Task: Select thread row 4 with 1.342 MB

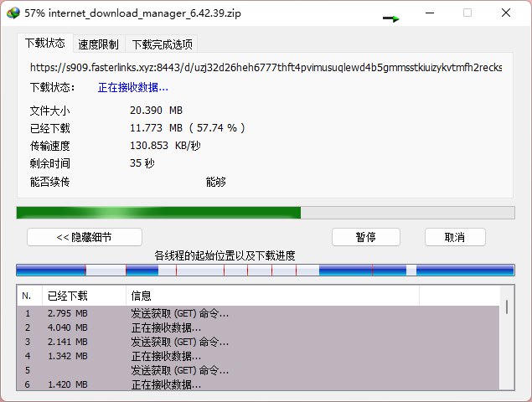Action: (x=258, y=356)
